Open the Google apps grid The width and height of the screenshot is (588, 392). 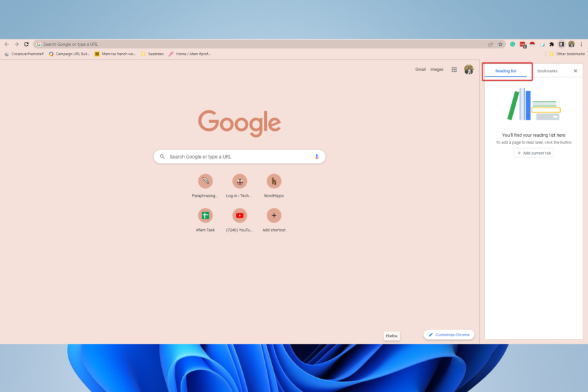point(454,70)
